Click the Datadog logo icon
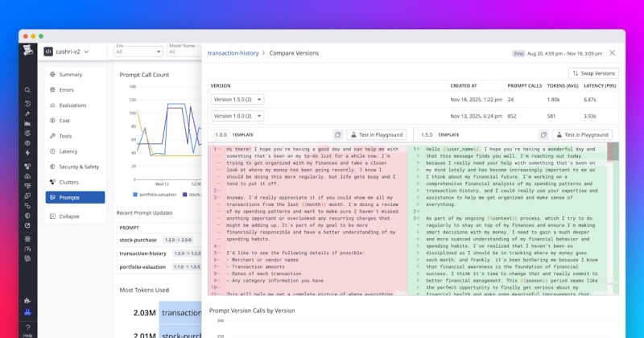 (x=27, y=52)
